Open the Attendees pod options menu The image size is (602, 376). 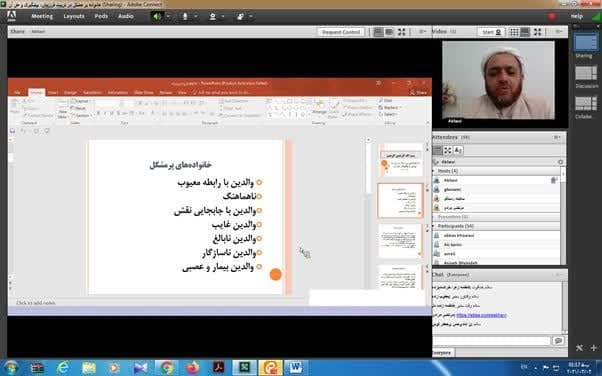557,137
